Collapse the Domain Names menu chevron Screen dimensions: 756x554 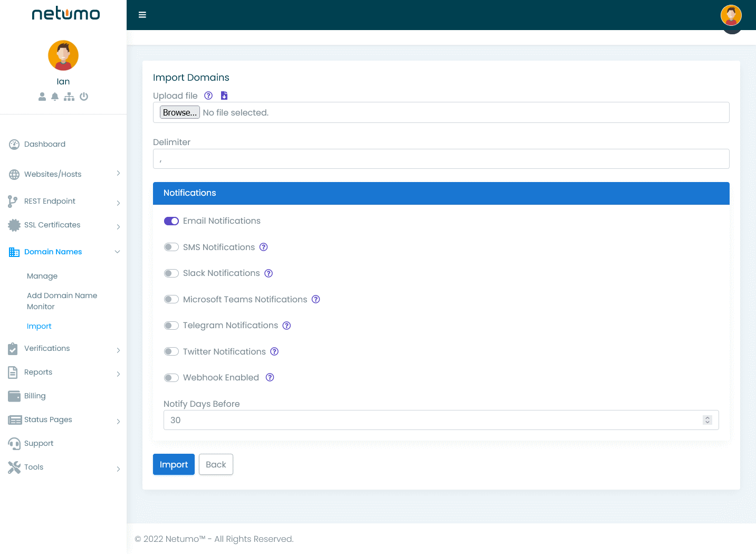(118, 252)
